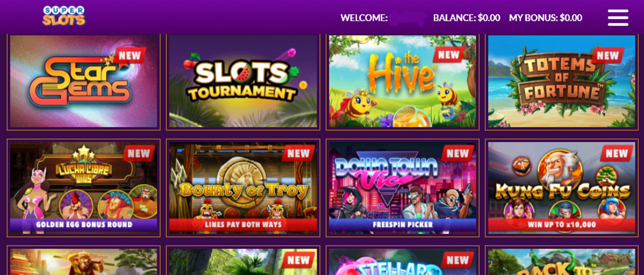Image resolution: width=644 pixels, height=275 pixels.
Task: Click the Super Slots logo
Action: click(64, 16)
